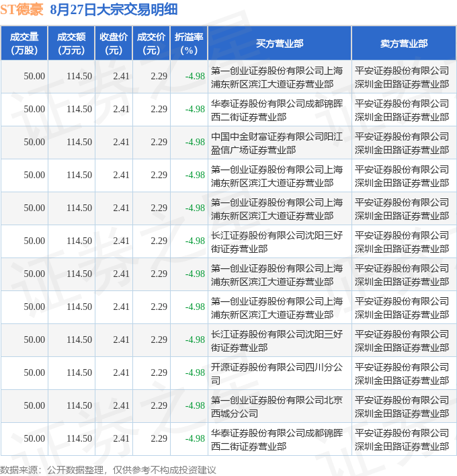Click 114.50 amount in the 开源证券 row

pos(79,372)
